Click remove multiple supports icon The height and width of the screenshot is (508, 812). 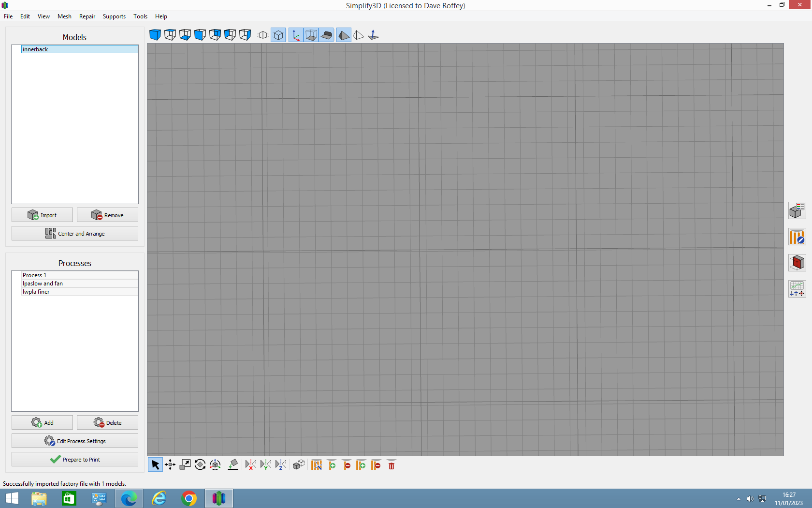point(376,465)
